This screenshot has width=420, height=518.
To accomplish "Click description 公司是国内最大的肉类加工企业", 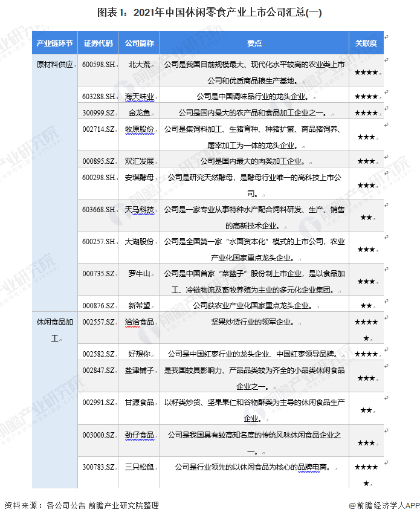I will point(254,161).
